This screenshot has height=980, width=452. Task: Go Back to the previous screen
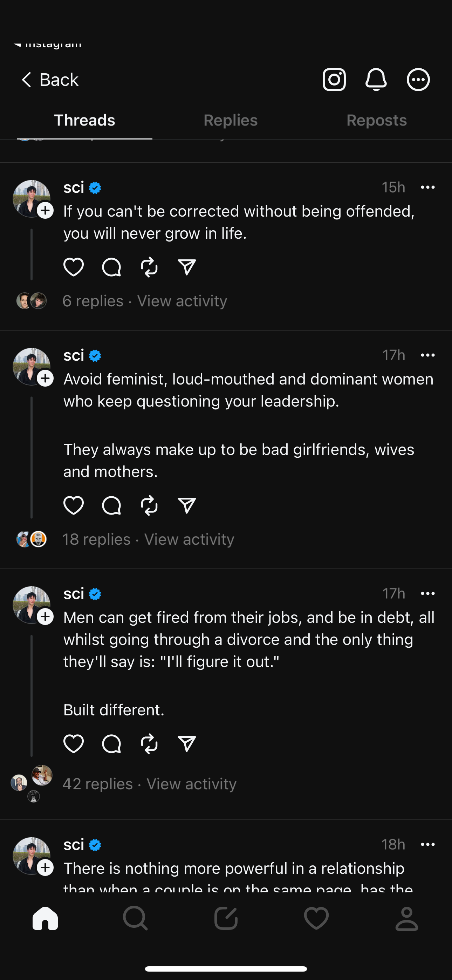(50, 80)
